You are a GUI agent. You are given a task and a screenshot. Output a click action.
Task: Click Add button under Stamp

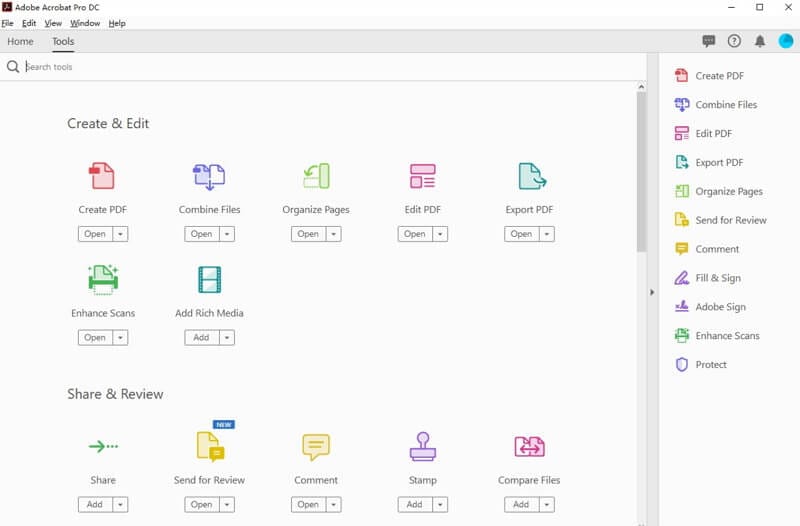[415, 505]
